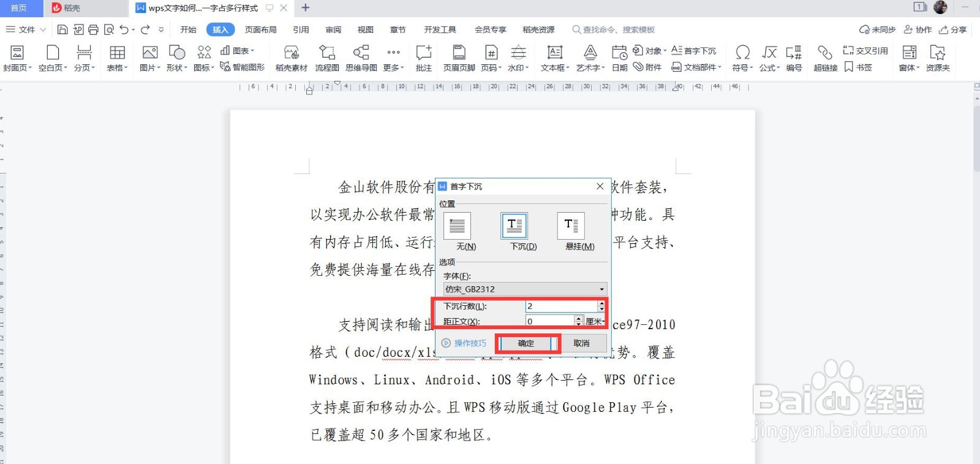Screen dimensions: 980x464
Task: Open the unit dropdown showing 厘米
Action: coord(595,321)
